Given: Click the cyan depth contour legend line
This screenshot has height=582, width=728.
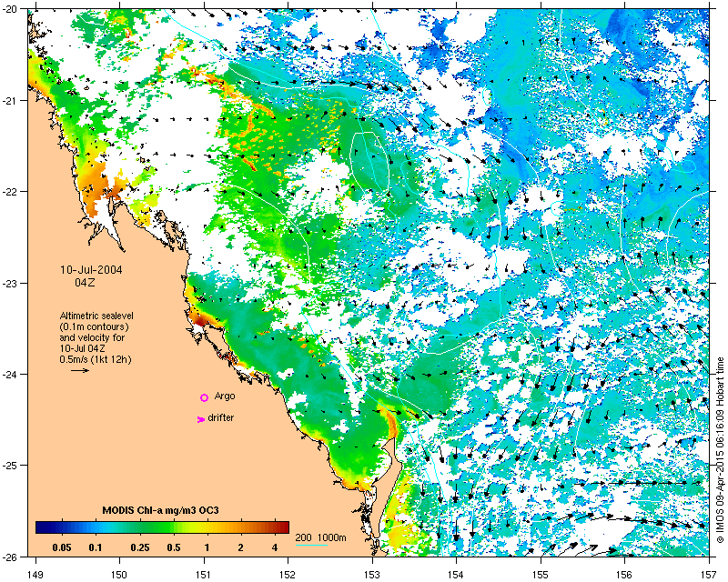Looking at the screenshot, I should pos(311,545).
